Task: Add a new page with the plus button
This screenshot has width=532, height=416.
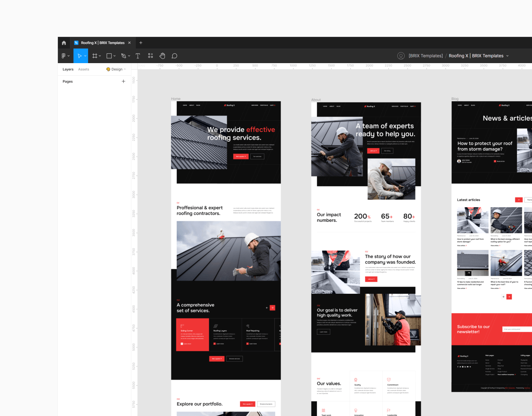Action: click(123, 81)
